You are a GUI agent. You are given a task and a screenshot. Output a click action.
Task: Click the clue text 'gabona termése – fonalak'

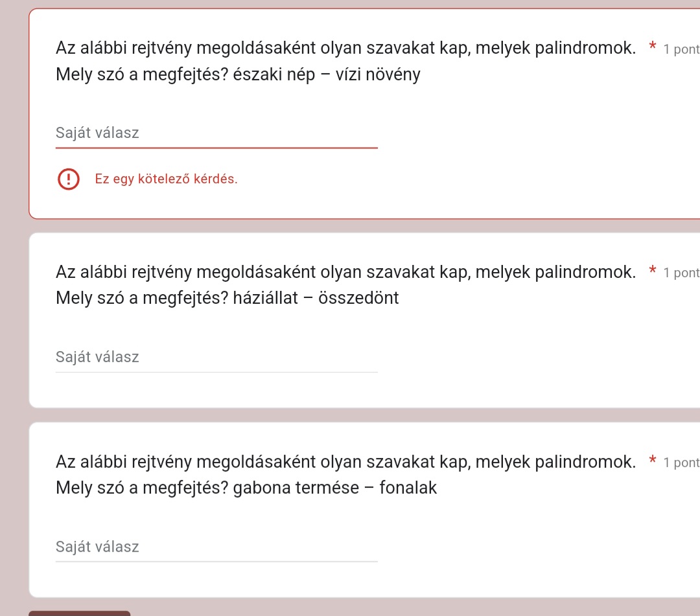[335, 488]
